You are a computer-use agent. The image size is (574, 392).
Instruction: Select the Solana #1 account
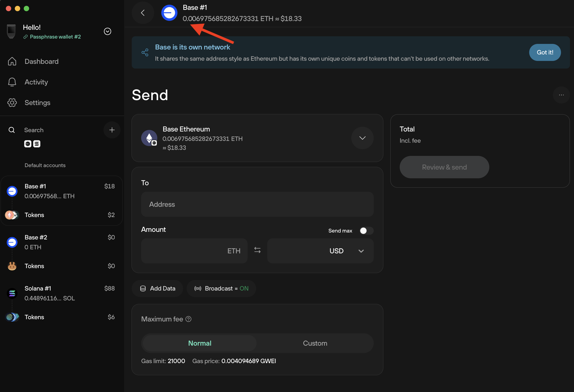62,293
